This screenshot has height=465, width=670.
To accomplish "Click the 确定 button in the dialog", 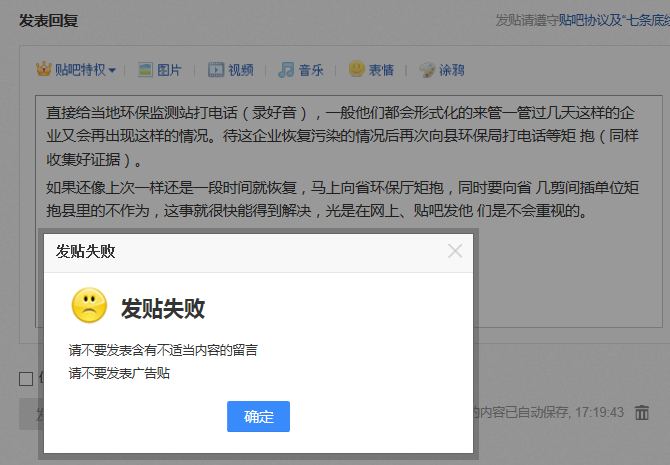I will pos(258,416).
